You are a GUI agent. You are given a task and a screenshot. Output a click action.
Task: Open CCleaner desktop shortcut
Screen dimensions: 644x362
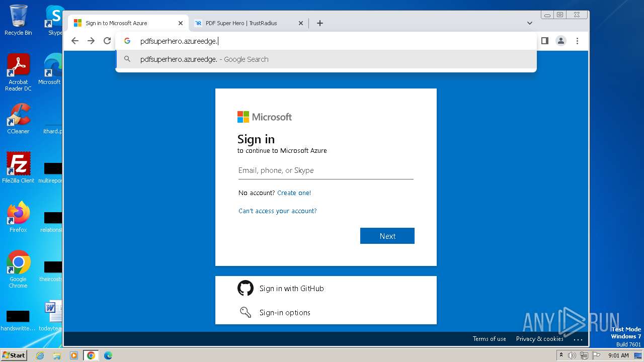(x=18, y=119)
